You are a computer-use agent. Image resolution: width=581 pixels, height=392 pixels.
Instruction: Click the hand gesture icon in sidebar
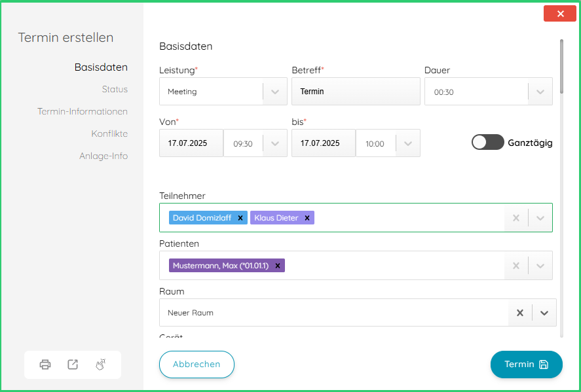point(100,365)
